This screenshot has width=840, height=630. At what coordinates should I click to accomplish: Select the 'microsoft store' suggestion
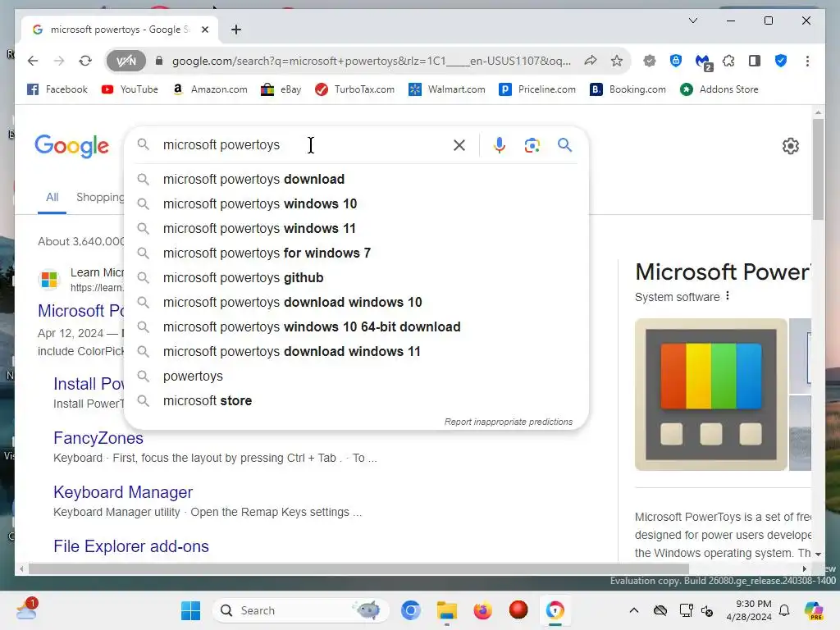[356, 401]
